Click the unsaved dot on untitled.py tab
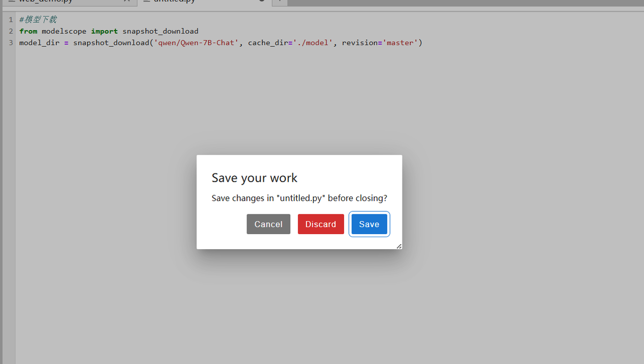Viewport: 644px width, 364px height. pyautogui.click(x=262, y=2)
